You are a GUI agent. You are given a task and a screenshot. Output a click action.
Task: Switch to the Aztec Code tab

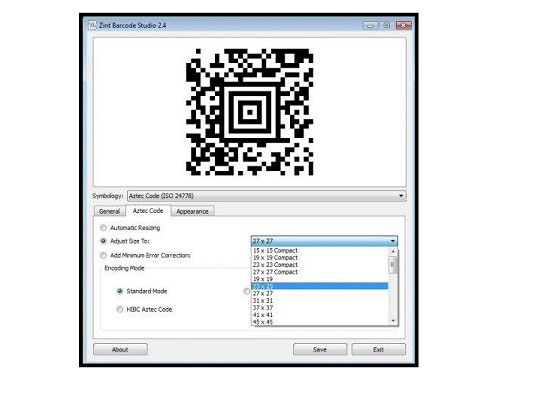pyautogui.click(x=148, y=210)
